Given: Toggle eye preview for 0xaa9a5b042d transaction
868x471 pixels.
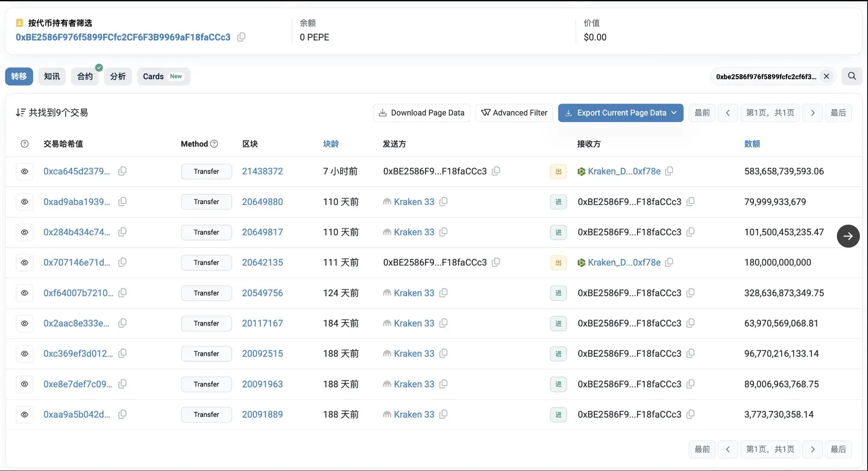Looking at the screenshot, I should click(25, 414).
